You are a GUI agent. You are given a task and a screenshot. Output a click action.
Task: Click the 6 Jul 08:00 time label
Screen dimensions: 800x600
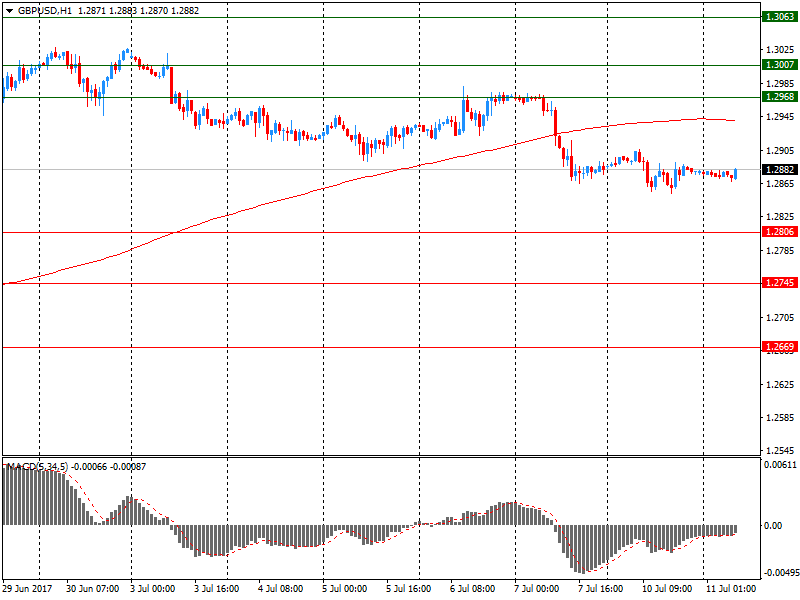[472, 589]
